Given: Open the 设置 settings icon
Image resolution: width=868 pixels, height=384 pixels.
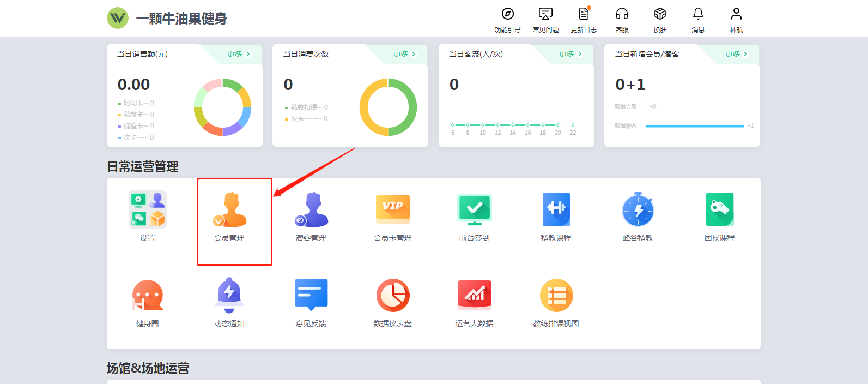Looking at the screenshot, I should [x=148, y=210].
